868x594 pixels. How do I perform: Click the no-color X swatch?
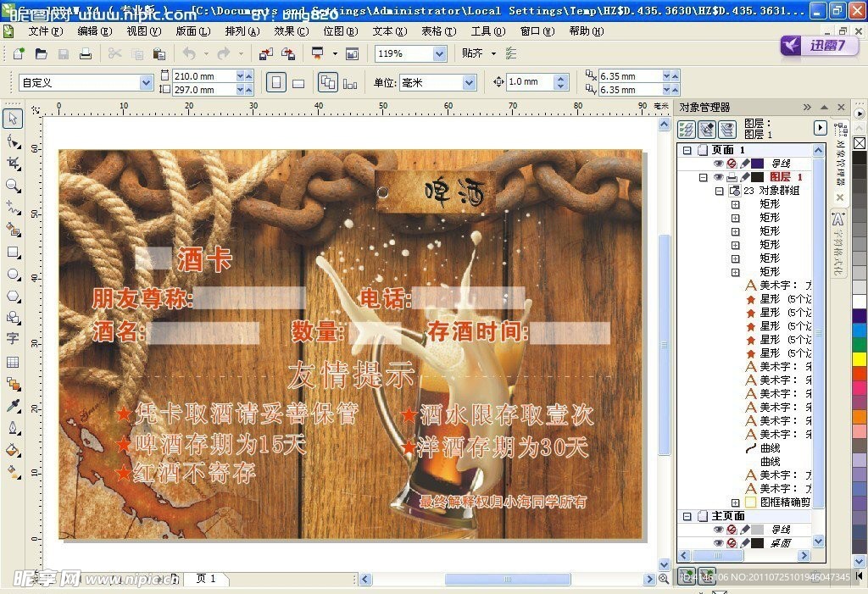(x=860, y=143)
